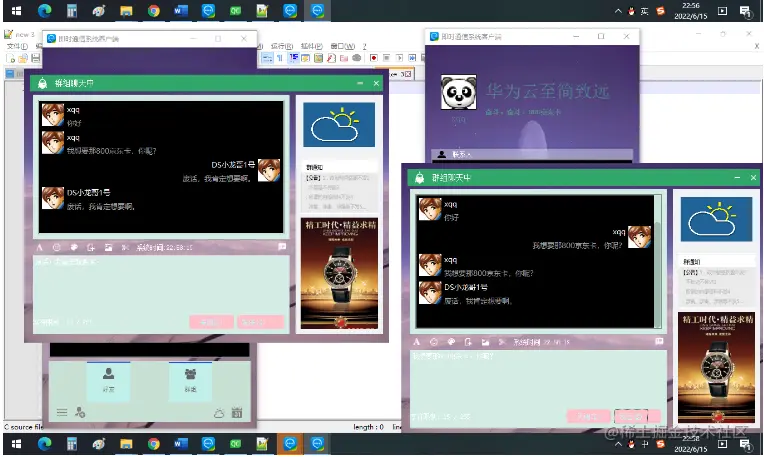This screenshot has width=764, height=457.
Task: Use screenshot scissors in left group chat
Action: point(125,248)
